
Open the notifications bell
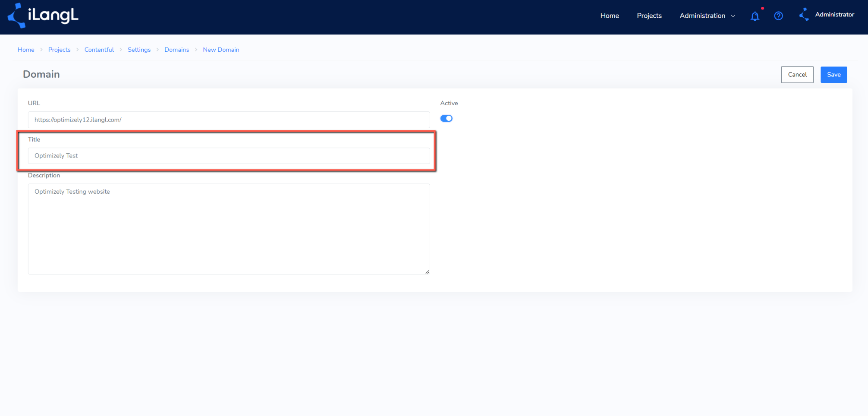[755, 16]
